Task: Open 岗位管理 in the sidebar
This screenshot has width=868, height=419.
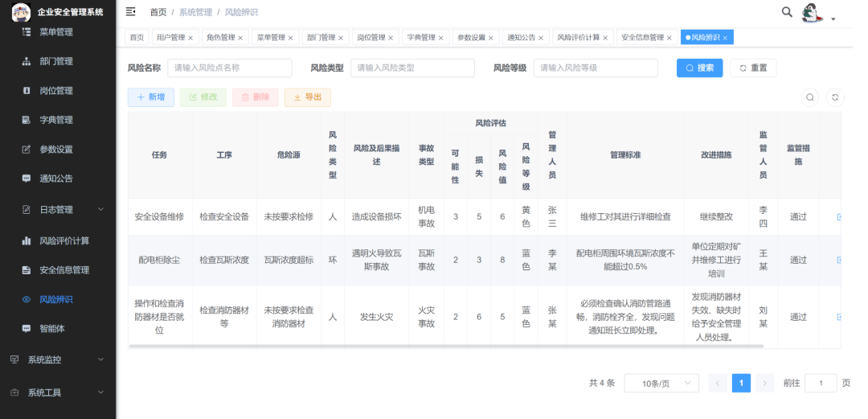Action: click(58, 91)
